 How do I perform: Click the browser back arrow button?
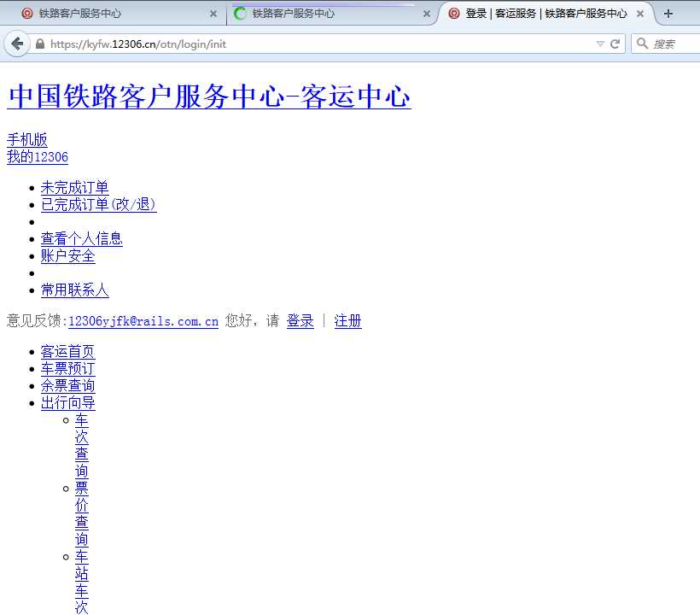[x=17, y=44]
